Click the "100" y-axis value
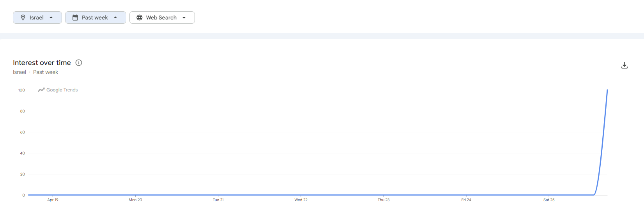The height and width of the screenshot is (223, 644). 21,90
